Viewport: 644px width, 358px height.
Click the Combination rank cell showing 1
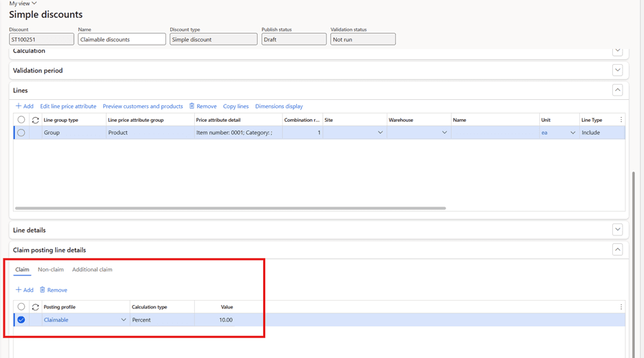(302, 133)
